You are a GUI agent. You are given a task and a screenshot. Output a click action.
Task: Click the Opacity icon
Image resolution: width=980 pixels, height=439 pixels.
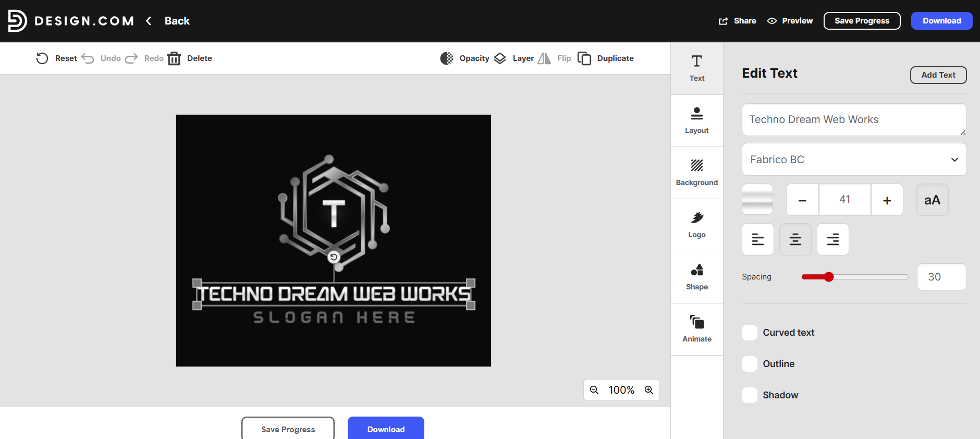point(447,58)
